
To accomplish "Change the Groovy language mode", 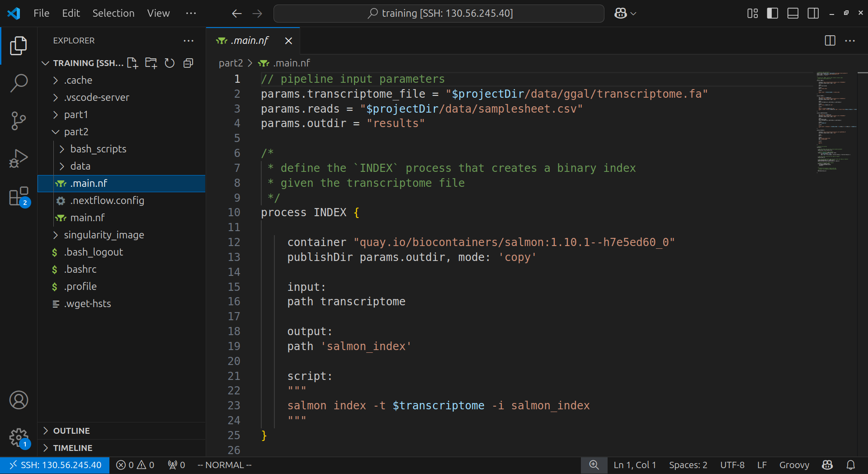I will tap(794, 465).
